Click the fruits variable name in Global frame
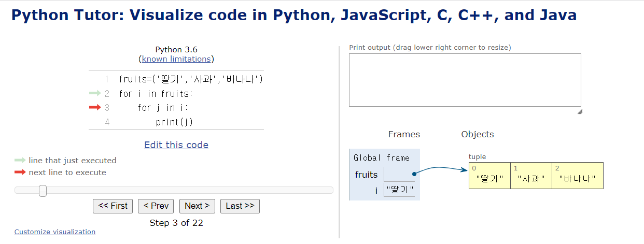The image size is (644, 244). (x=366, y=175)
